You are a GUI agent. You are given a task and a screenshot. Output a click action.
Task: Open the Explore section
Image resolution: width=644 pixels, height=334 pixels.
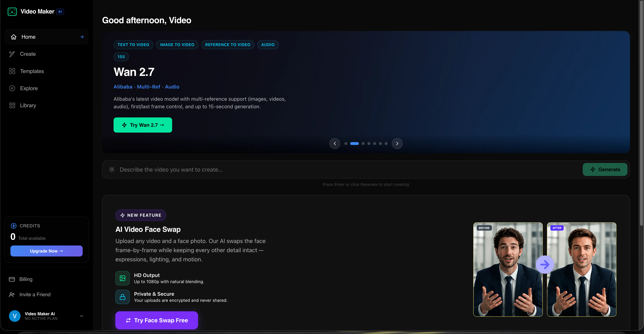pyautogui.click(x=47, y=88)
